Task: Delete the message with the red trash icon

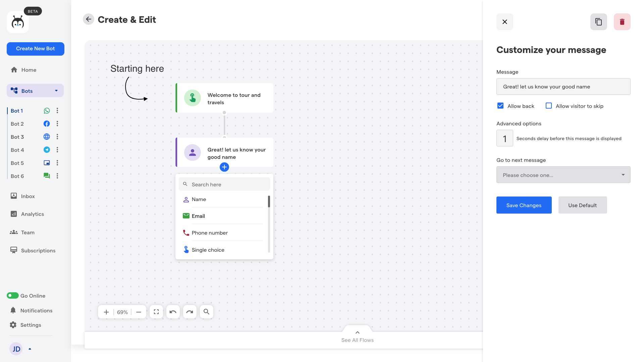Action: pos(622,22)
